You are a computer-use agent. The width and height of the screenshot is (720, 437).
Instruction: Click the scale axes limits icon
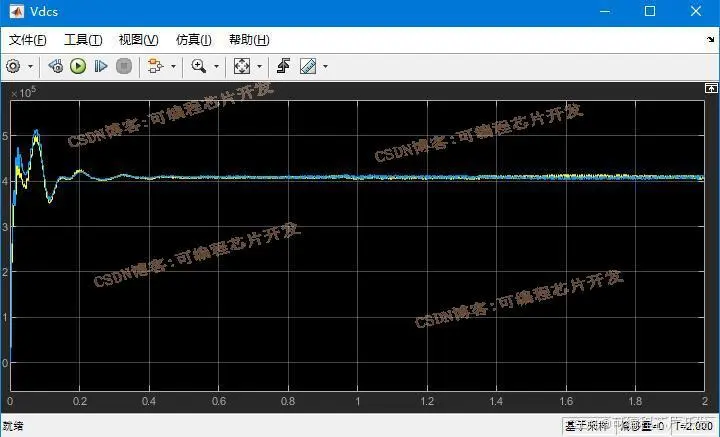[x=242, y=66]
